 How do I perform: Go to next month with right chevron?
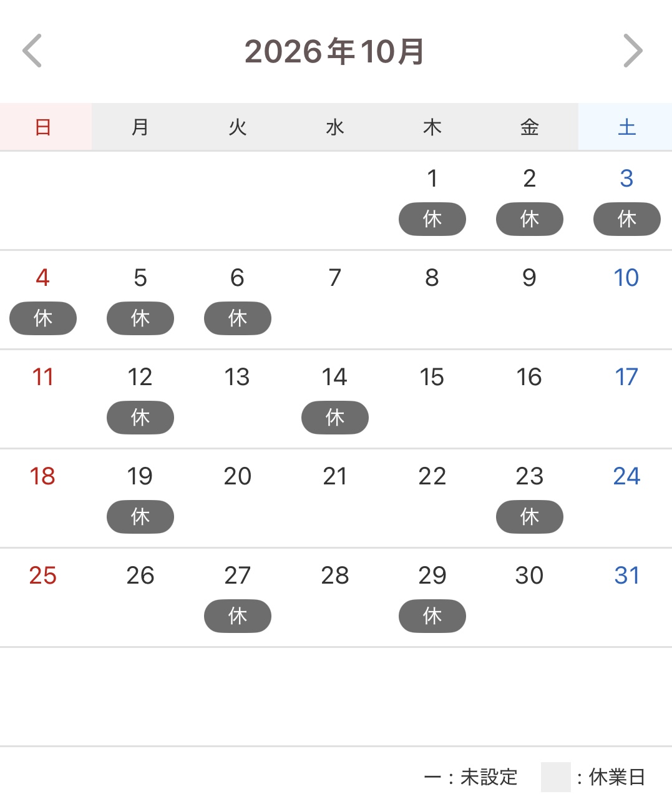633,51
